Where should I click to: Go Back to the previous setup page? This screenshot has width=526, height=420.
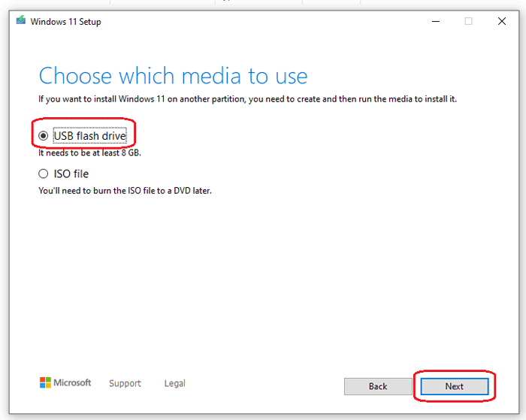(x=378, y=386)
